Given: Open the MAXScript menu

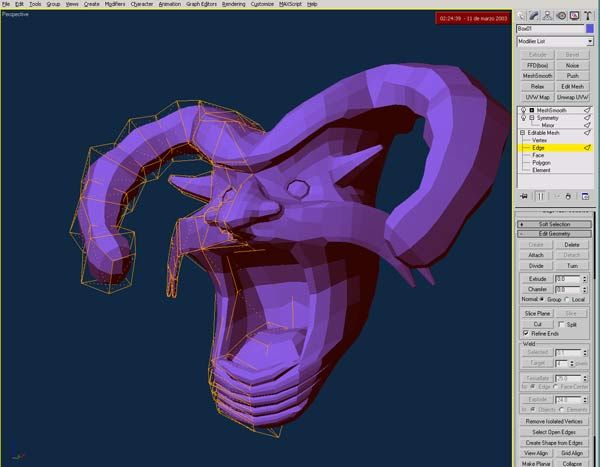Looking at the screenshot, I should (290, 4).
